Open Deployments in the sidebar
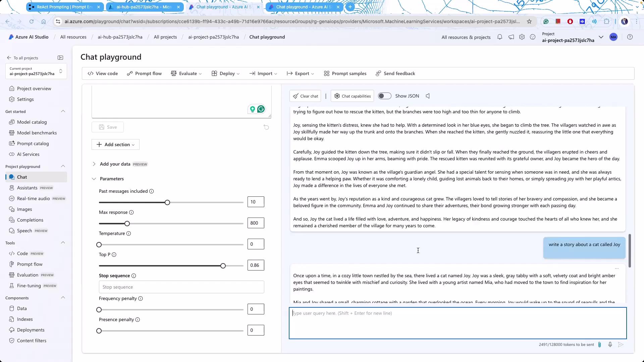This screenshot has height=362, width=644. point(31,330)
